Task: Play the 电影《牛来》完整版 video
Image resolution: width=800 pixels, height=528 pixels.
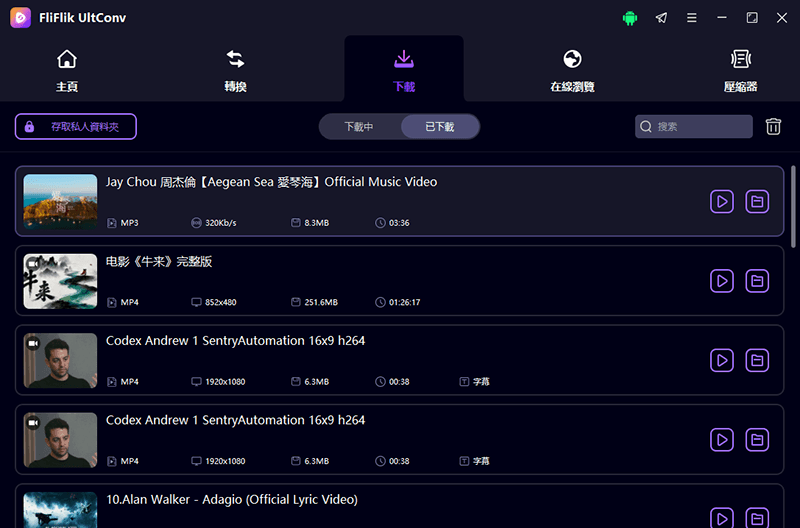Action: coord(721,281)
